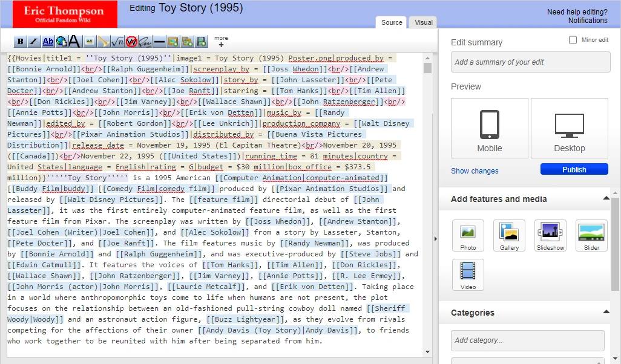Insert an internal link with the Ab icon
The height and width of the screenshot is (364, 621).
pyautogui.click(x=48, y=41)
